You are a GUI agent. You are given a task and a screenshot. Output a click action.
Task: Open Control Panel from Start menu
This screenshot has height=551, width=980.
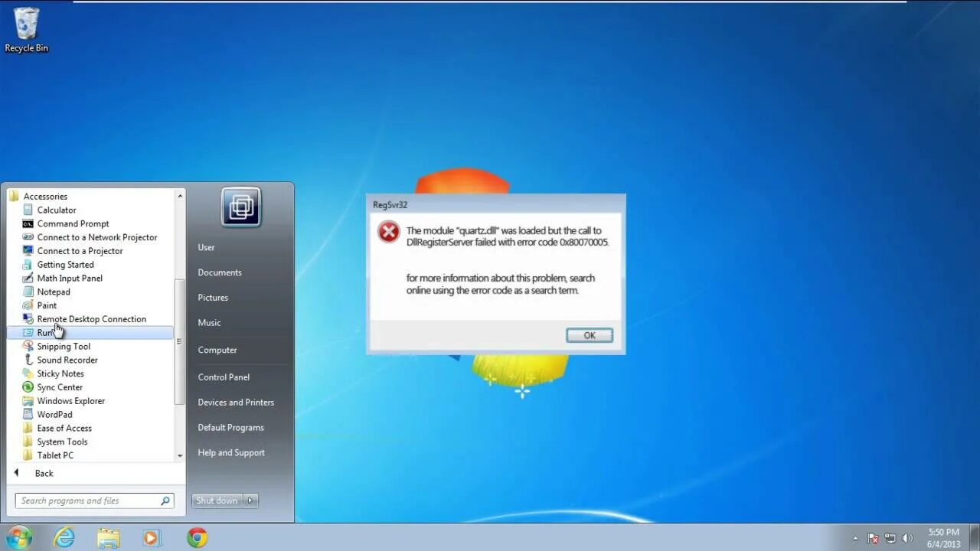click(224, 377)
